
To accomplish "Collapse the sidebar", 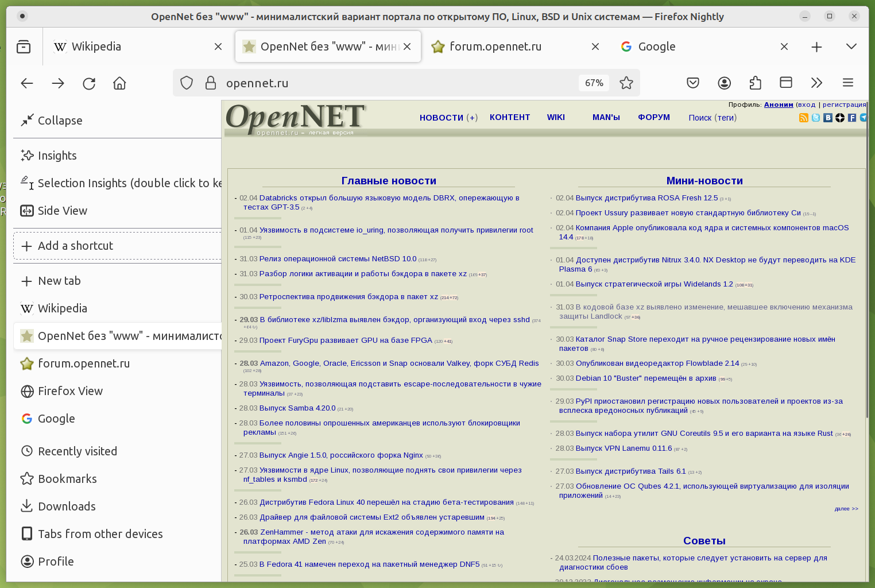I will point(117,121).
